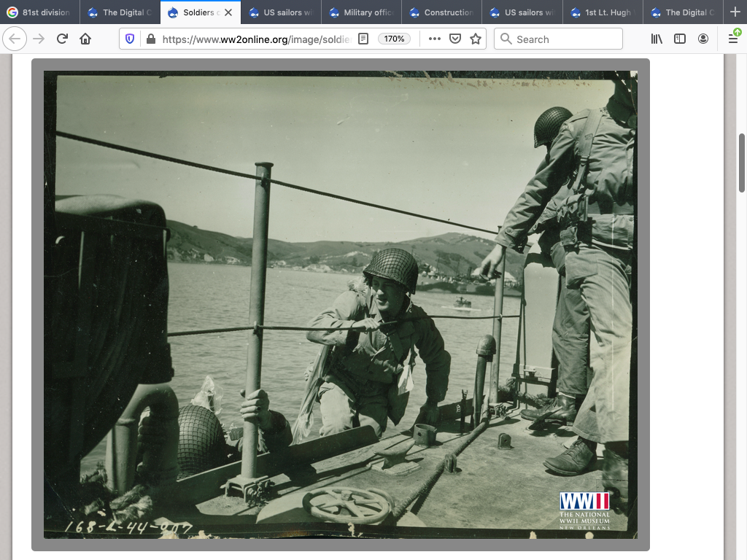The height and width of the screenshot is (560, 747).
Task: Open a new tab with plus button
Action: pyautogui.click(x=735, y=12)
